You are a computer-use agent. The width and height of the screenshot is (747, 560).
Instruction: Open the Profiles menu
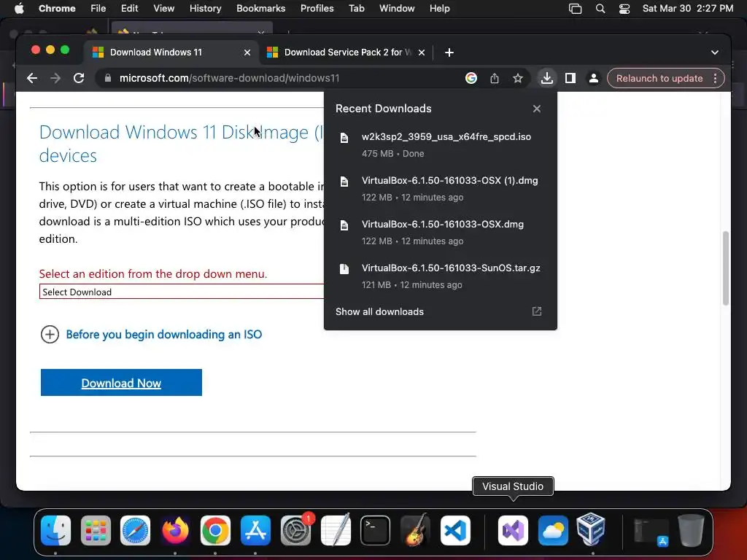317,9
